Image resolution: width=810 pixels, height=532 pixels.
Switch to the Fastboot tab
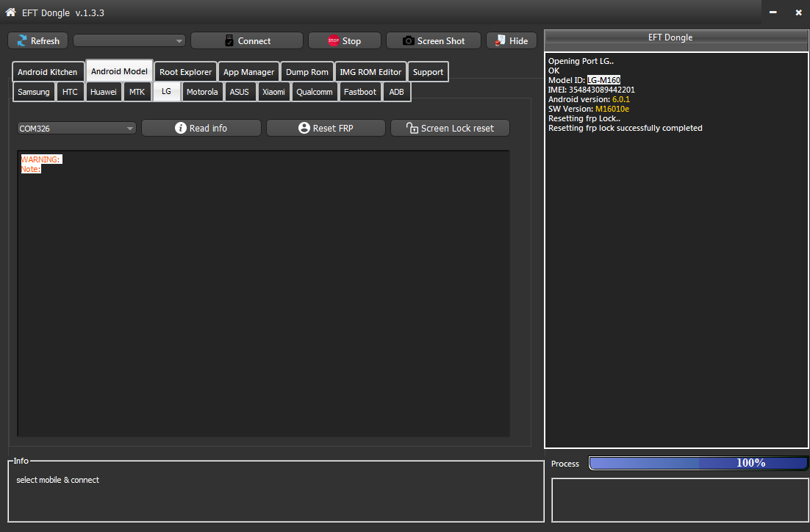point(360,92)
